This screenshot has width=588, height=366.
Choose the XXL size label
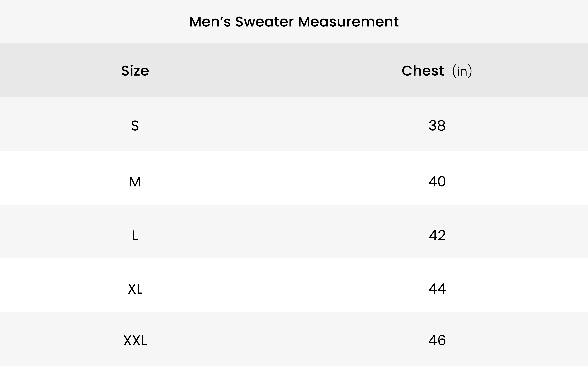135,341
